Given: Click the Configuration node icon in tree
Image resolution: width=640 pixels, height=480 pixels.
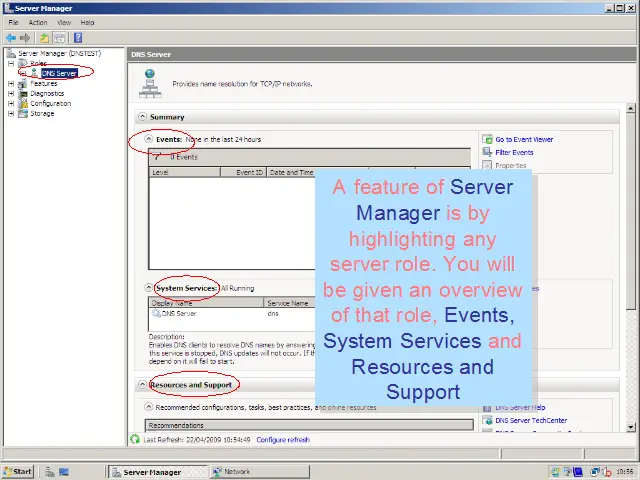Looking at the screenshot, I should [23, 103].
